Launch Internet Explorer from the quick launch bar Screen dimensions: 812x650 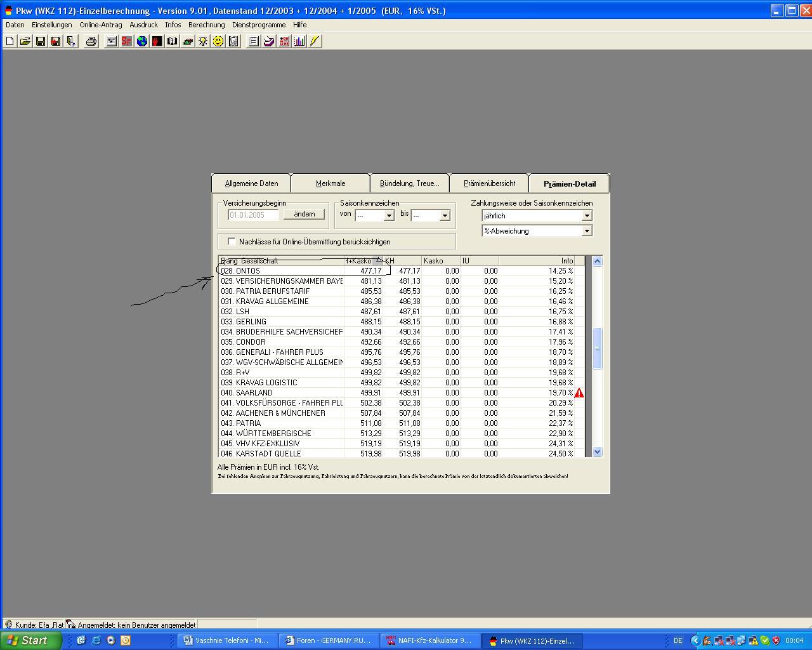pos(96,640)
